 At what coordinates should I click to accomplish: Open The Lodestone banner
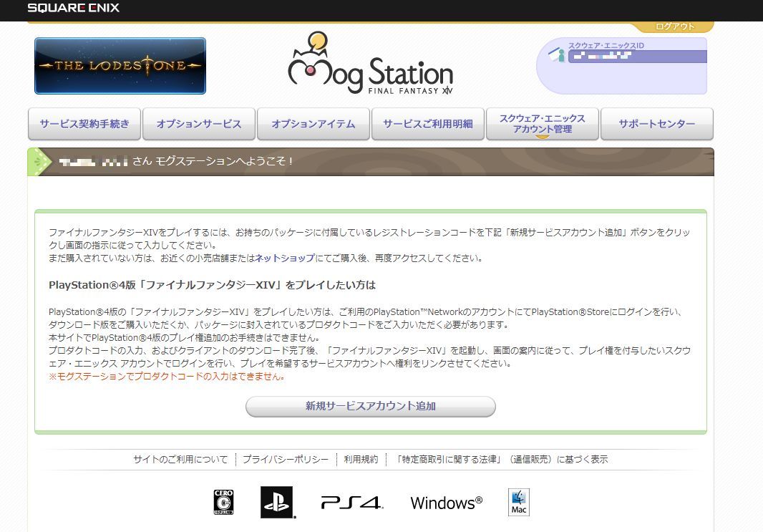pos(120,66)
